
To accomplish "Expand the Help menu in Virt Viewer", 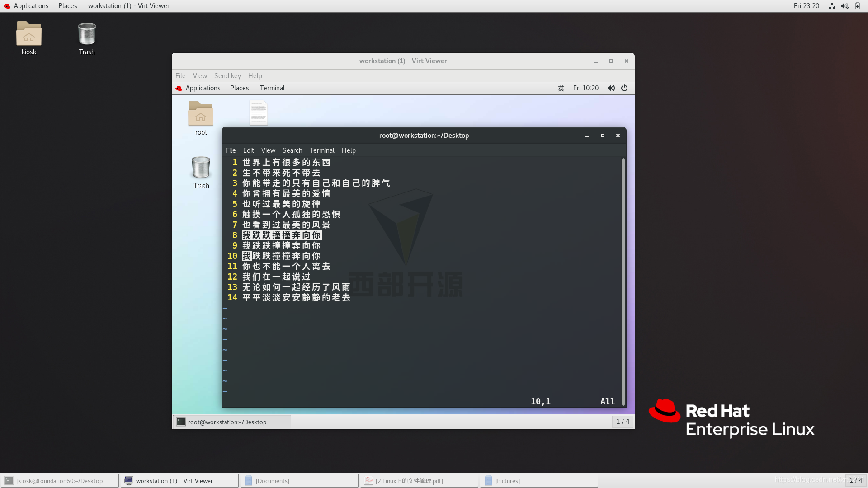I will tap(255, 75).
